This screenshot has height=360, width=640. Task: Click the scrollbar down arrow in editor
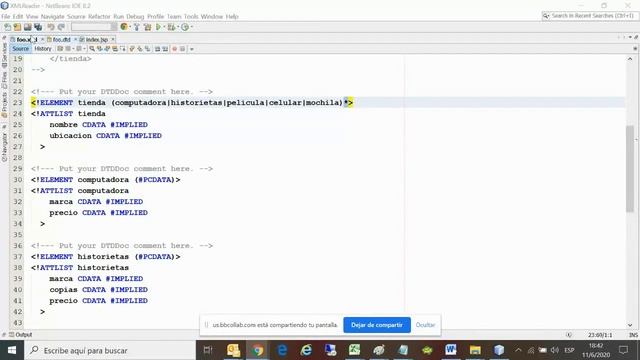point(630,325)
